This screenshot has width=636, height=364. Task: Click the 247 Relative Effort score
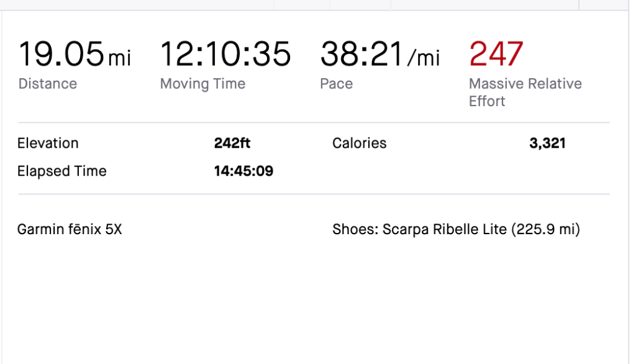tap(496, 54)
